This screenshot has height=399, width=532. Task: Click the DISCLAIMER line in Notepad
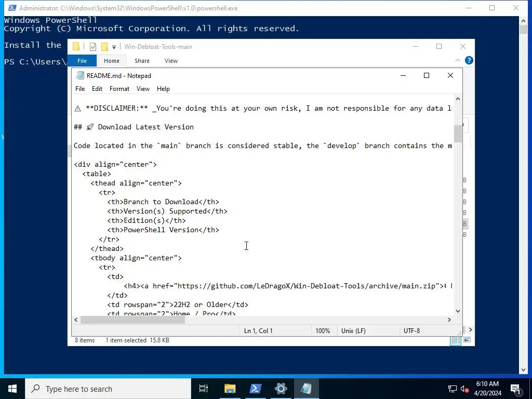[263, 108]
